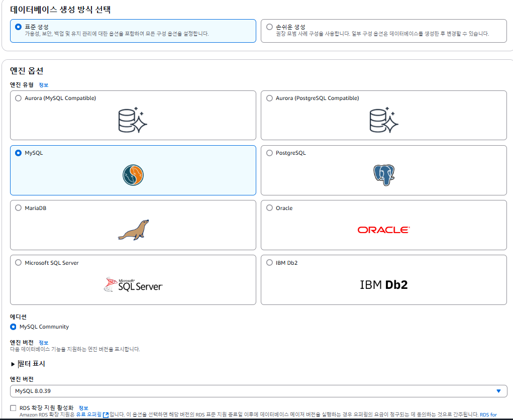This screenshot has width=513, height=420.
Task: Select the 표준 생성 radio option
Action: click(x=18, y=27)
